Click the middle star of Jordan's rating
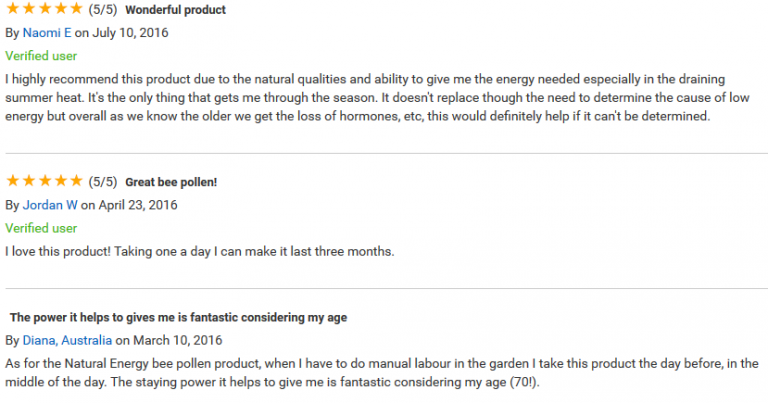This screenshot has height=403, width=768. click(44, 181)
